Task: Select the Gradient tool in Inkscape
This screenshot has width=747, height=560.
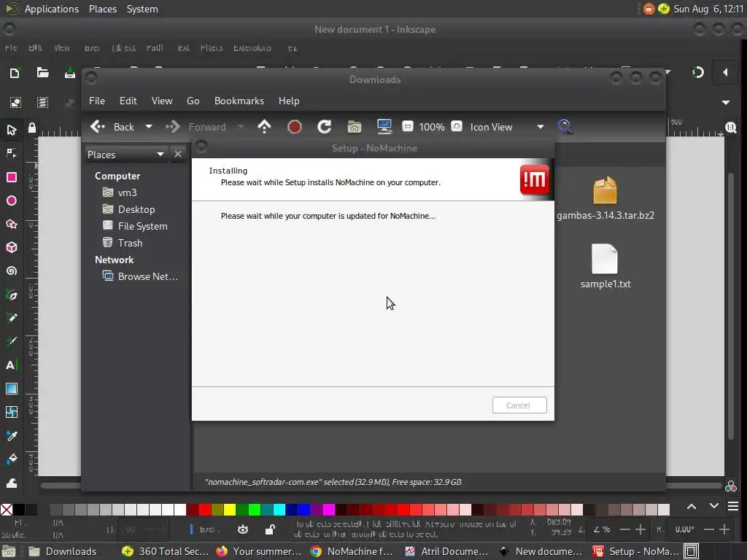Action: (12, 388)
